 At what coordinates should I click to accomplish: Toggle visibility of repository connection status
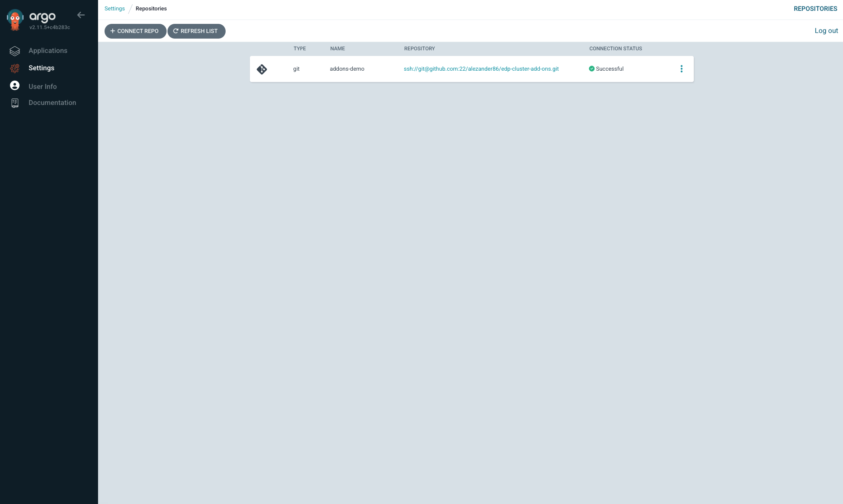(x=682, y=69)
